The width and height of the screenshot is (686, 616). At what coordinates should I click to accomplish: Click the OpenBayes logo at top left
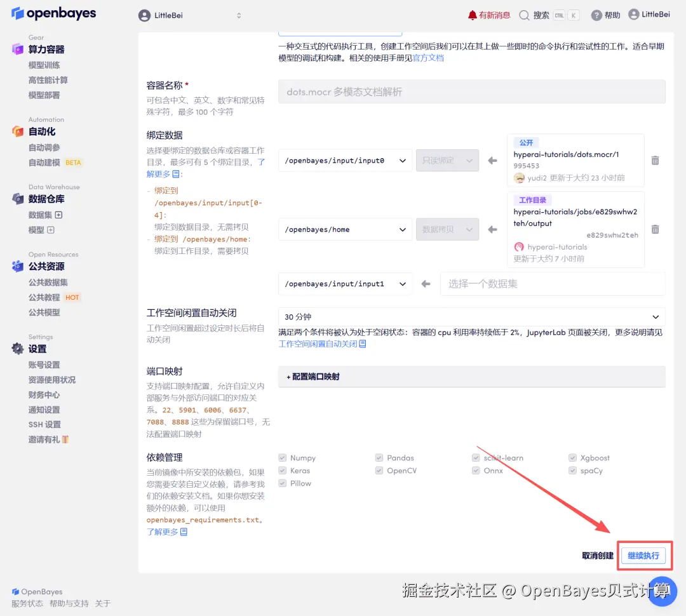(x=53, y=13)
